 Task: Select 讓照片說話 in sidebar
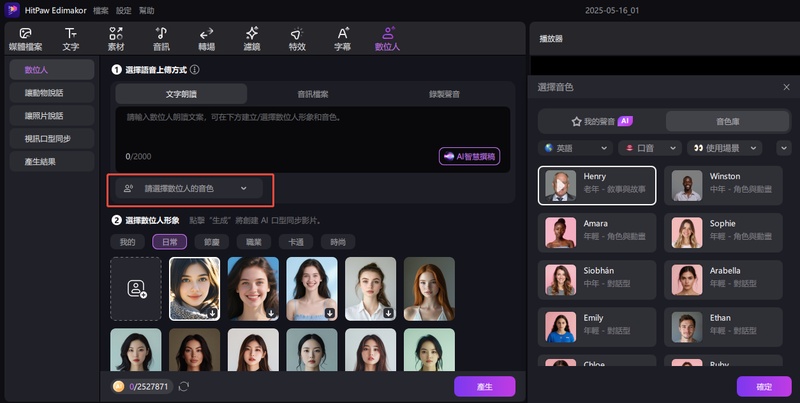pyautogui.click(x=52, y=115)
